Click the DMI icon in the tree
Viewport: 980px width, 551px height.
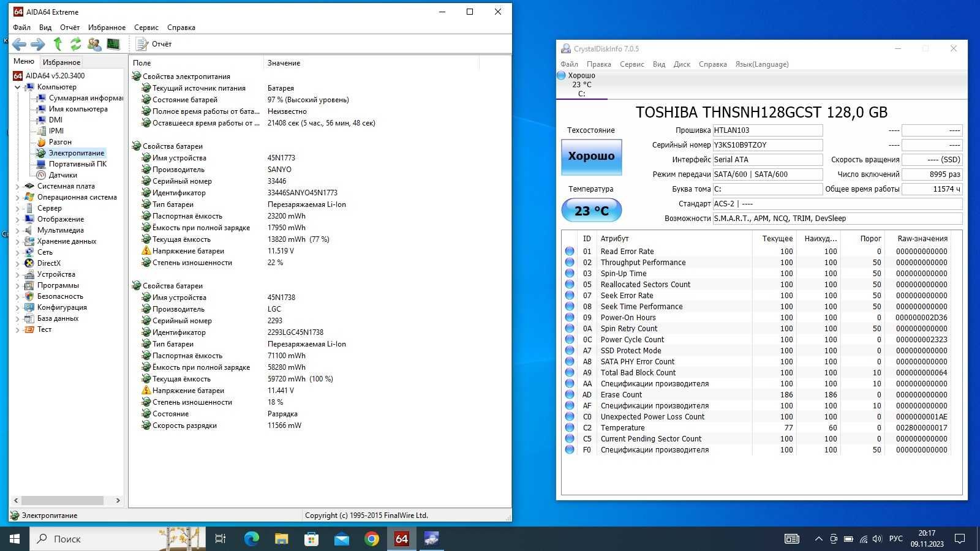(x=41, y=120)
